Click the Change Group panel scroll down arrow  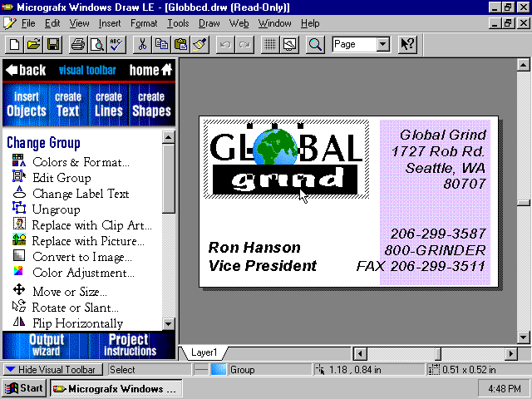(x=168, y=323)
